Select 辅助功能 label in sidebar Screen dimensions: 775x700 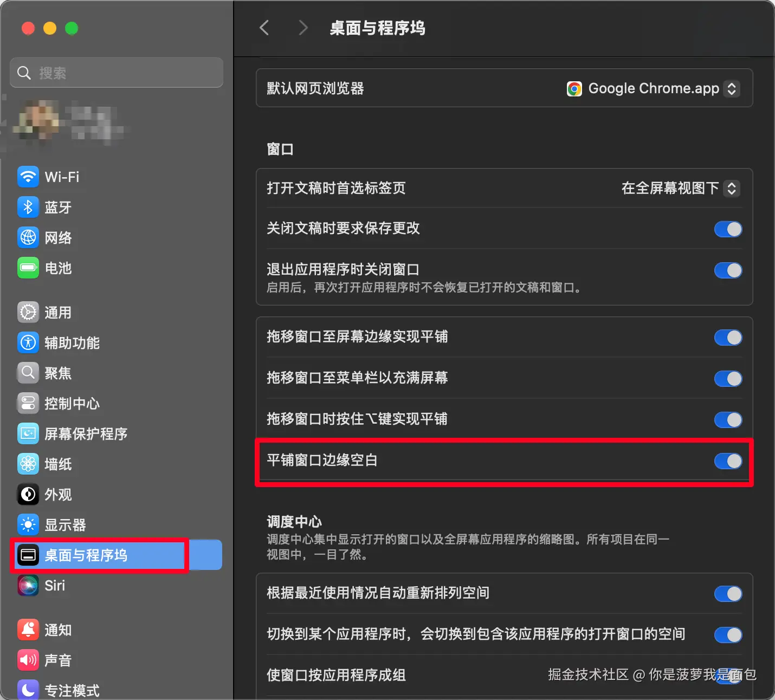coord(72,342)
